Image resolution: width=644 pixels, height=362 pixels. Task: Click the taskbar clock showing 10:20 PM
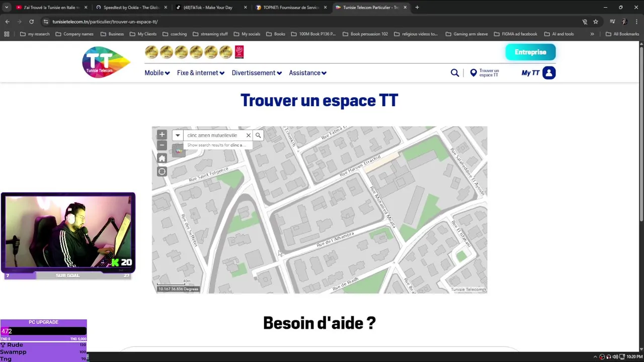[634, 356]
